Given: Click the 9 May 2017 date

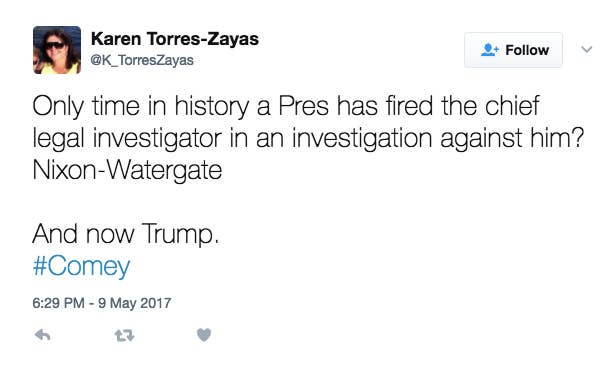Looking at the screenshot, I should [x=134, y=303].
